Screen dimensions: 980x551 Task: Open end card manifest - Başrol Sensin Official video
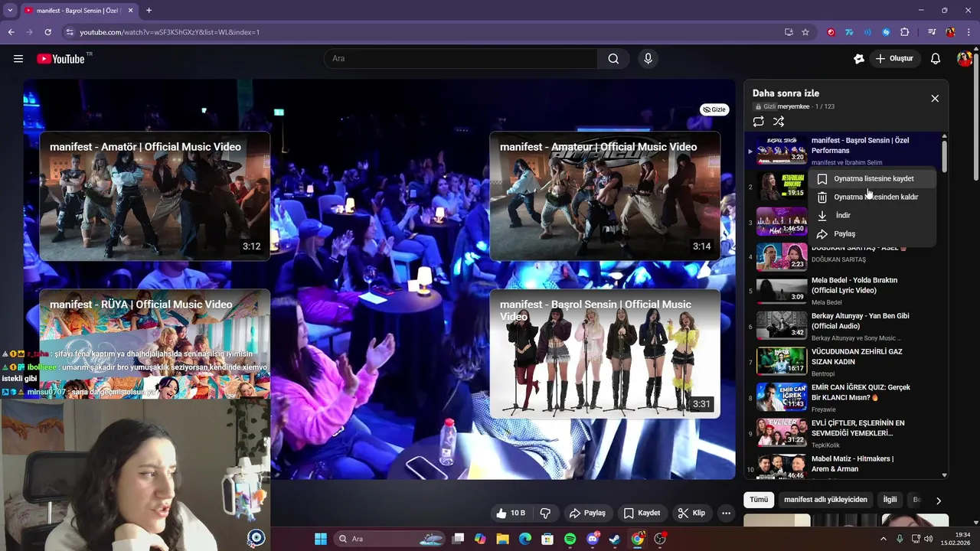(x=605, y=354)
